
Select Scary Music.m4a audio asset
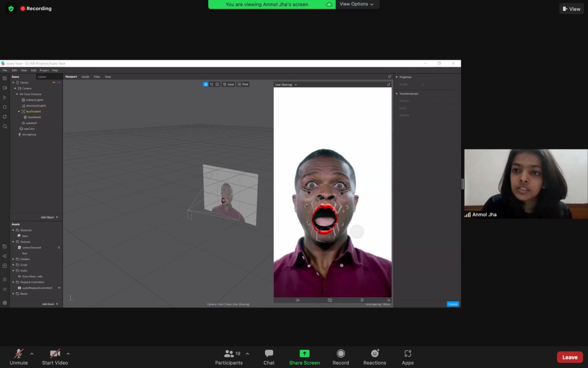coord(32,276)
